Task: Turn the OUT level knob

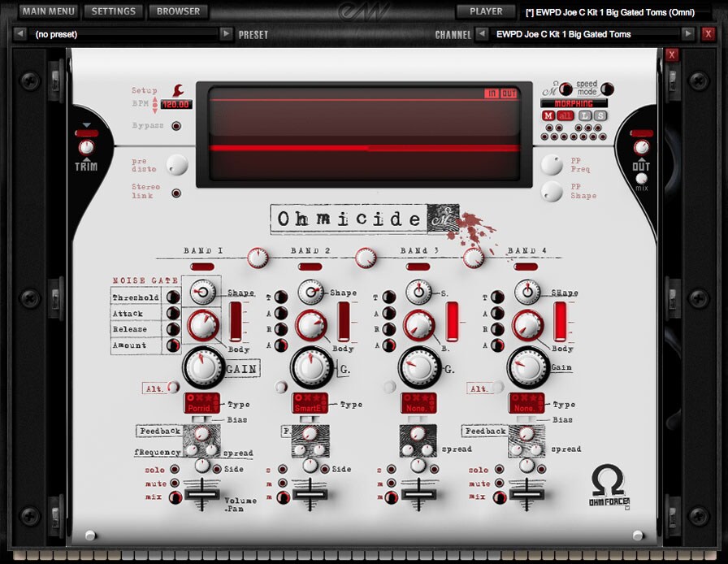Action: [x=641, y=148]
